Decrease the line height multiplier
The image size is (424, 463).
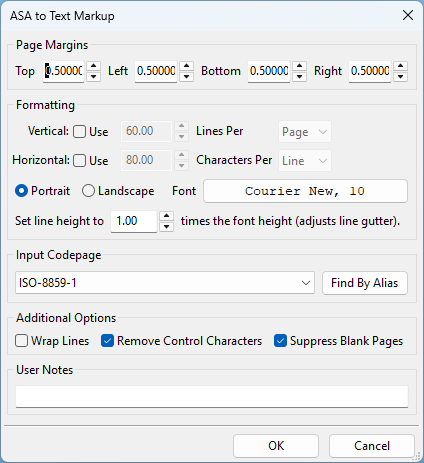[167, 227]
